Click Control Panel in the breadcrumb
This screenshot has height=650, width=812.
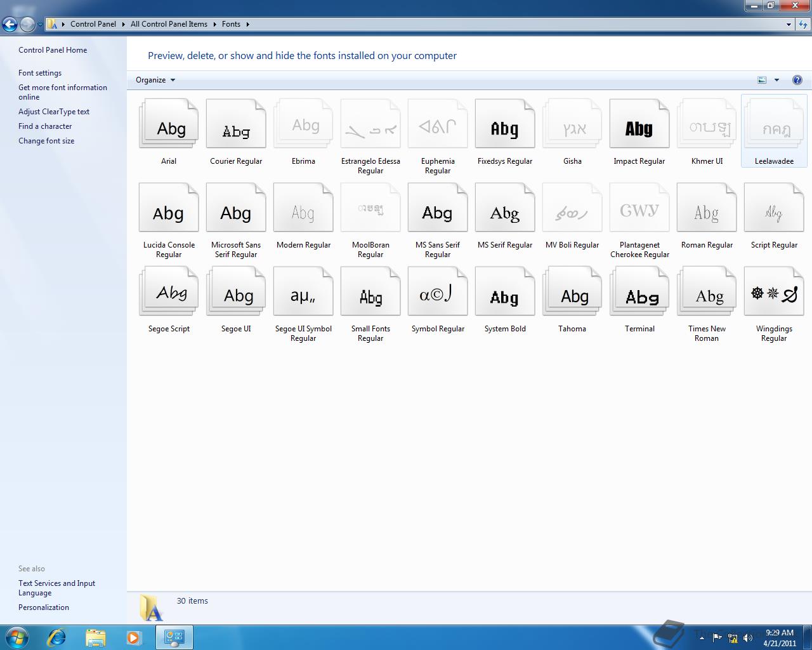click(x=93, y=24)
